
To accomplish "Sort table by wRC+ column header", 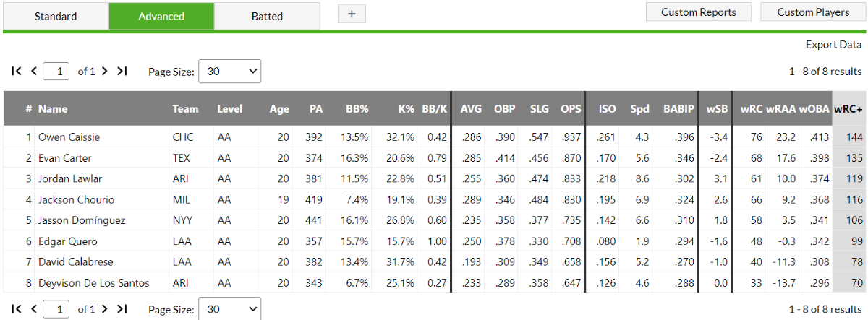I will [848, 109].
